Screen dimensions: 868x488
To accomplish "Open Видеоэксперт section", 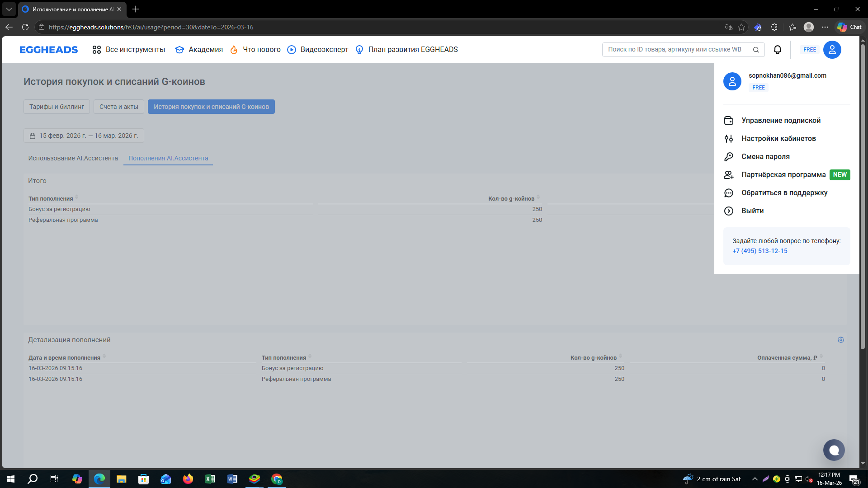I will pyautogui.click(x=318, y=50).
